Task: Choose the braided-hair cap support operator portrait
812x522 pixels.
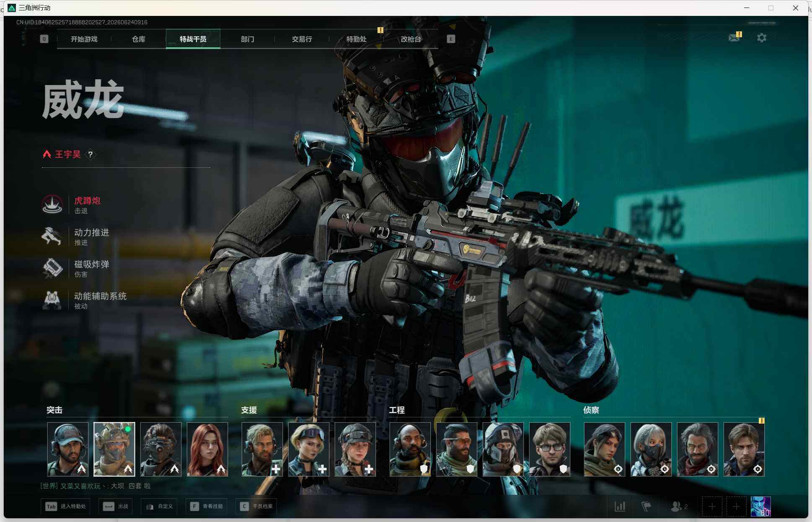Action: pyautogui.click(x=355, y=449)
